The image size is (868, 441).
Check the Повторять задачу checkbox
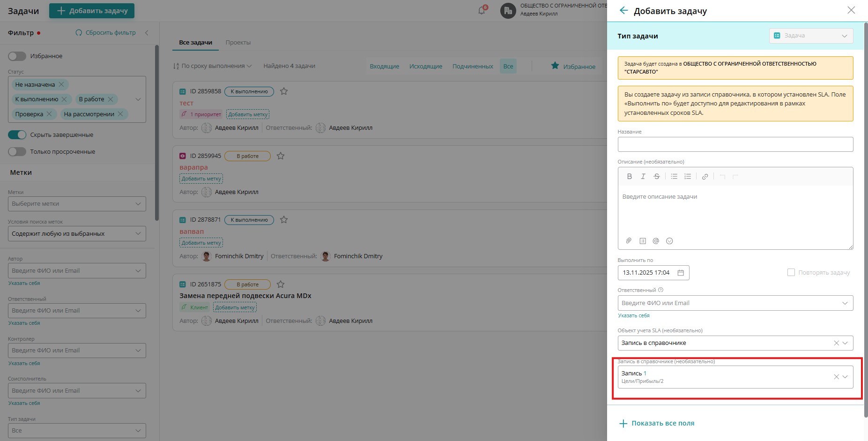pyautogui.click(x=791, y=272)
